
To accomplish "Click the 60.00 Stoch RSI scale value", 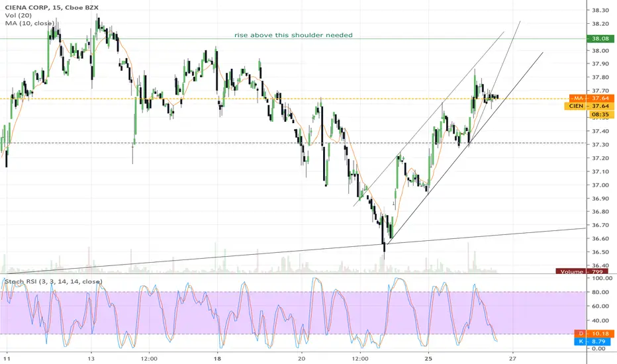I will pyautogui.click(x=600, y=306).
